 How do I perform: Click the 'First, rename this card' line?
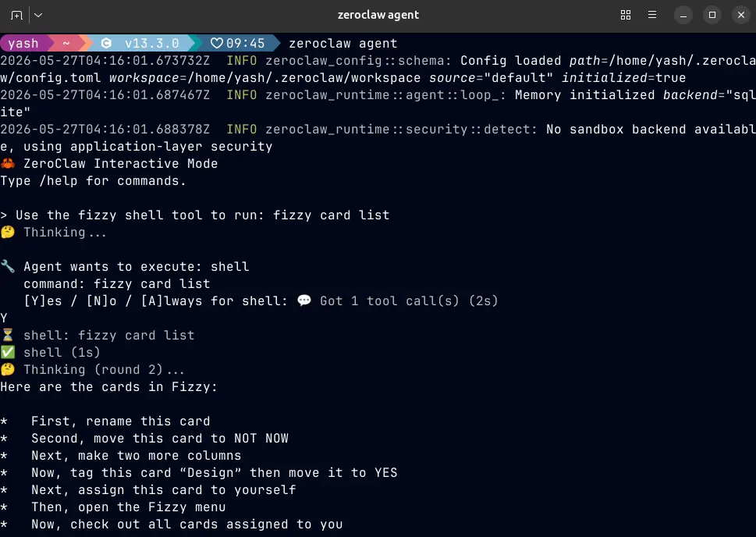[x=120, y=421]
